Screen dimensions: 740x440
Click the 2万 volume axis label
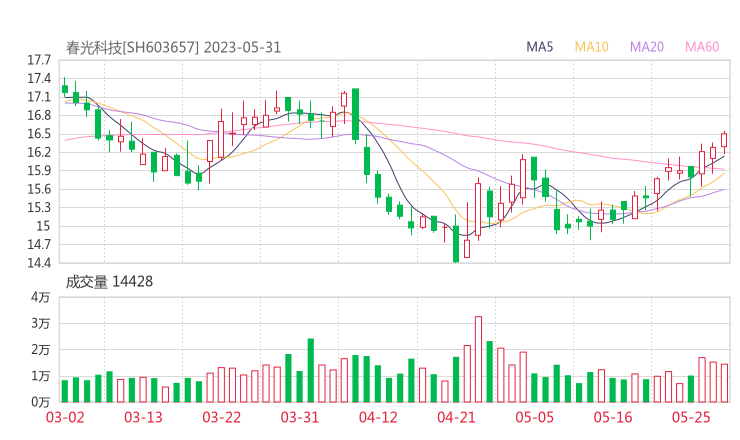(x=41, y=350)
